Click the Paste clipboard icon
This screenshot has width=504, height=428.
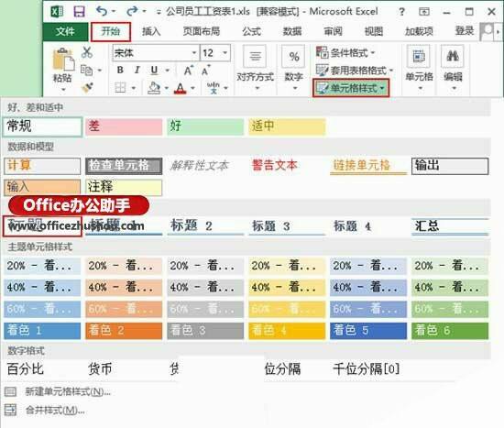(63, 59)
